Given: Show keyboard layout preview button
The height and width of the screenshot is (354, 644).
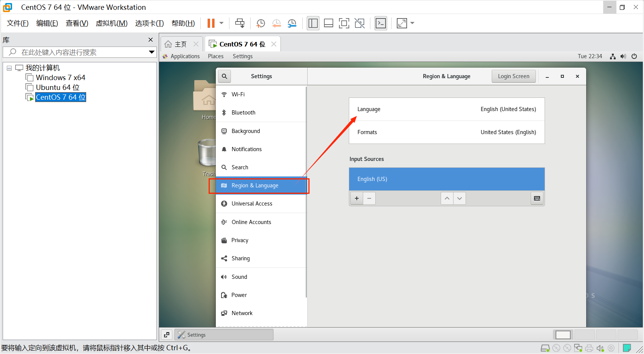Looking at the screenshot, I should tap(537, 198).
